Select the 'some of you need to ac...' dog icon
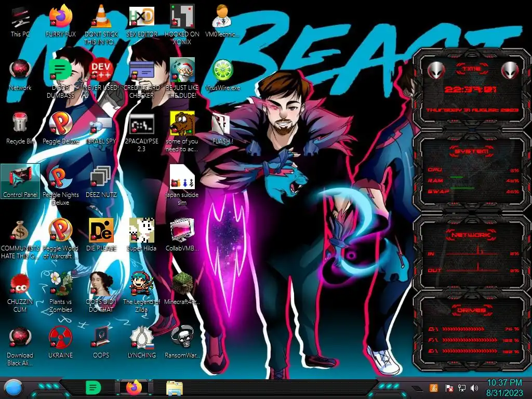 (x=182, y=131)
